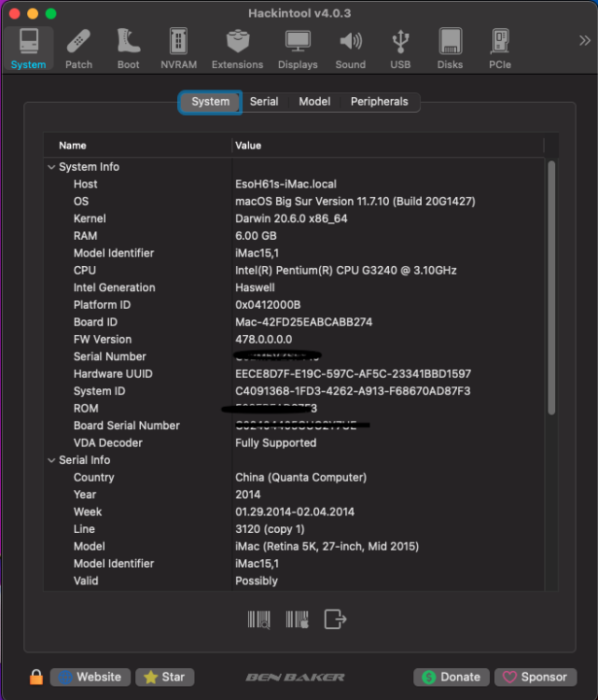Click the Hardware UUID value

coord(353,374)
